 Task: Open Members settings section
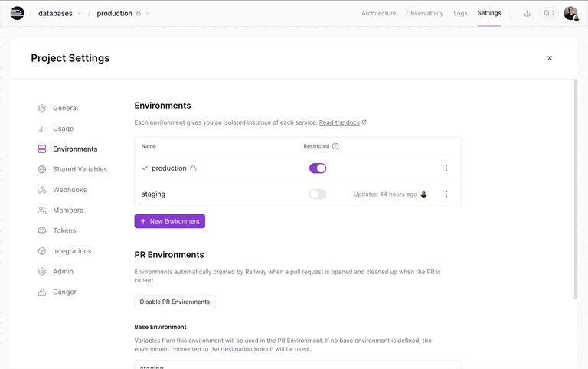68,210
